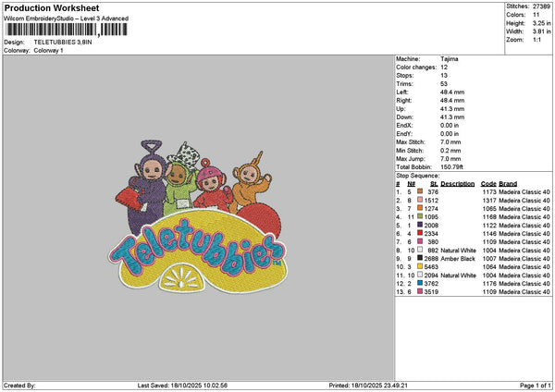Click thread code '1168' in row 4

pos(489,217)
